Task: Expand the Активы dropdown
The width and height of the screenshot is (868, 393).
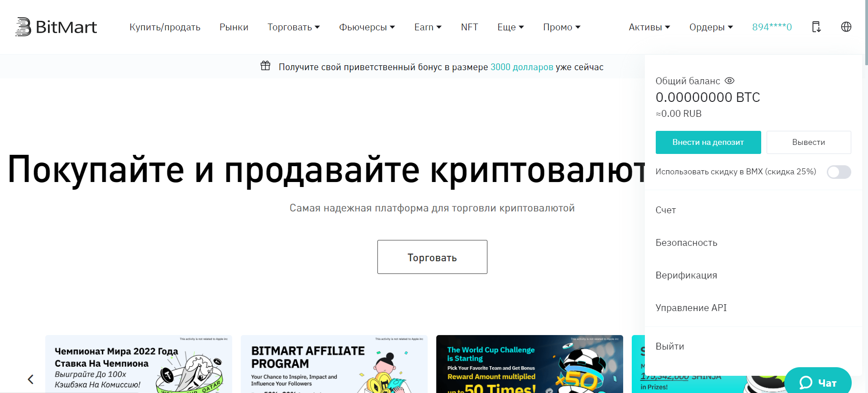Action: pyautogui.click(x=649, y=27)
